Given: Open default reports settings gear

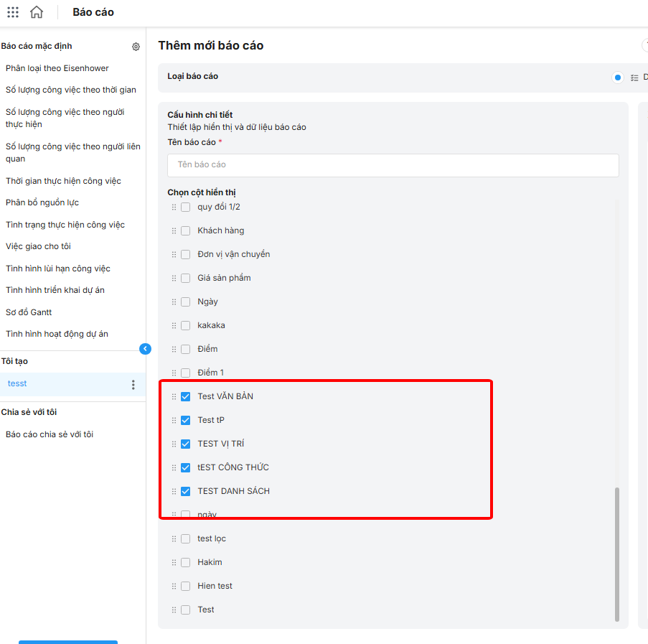Looking at the screenshot, I should click(x=136, y=47).
